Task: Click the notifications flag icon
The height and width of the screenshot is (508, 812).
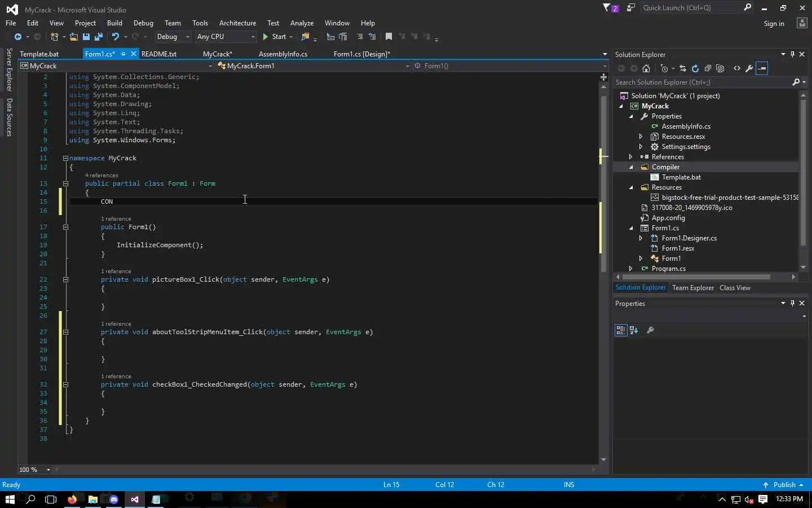Action: (x=608, y=8)
